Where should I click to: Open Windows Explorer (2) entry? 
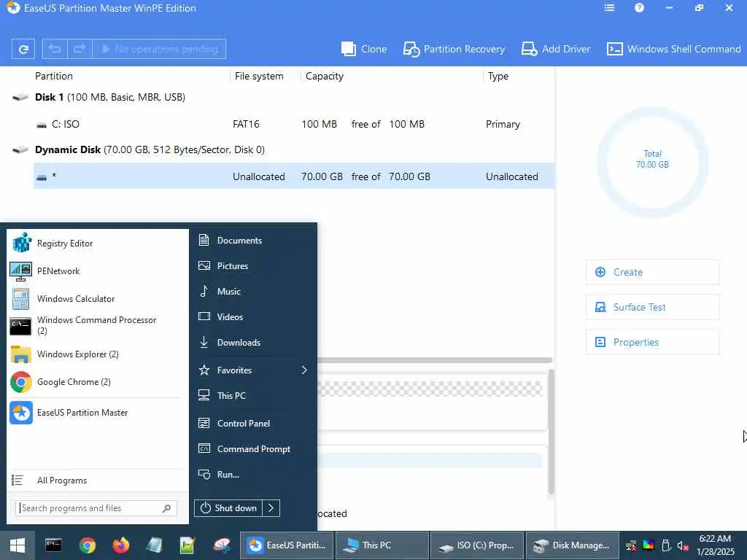96,354
